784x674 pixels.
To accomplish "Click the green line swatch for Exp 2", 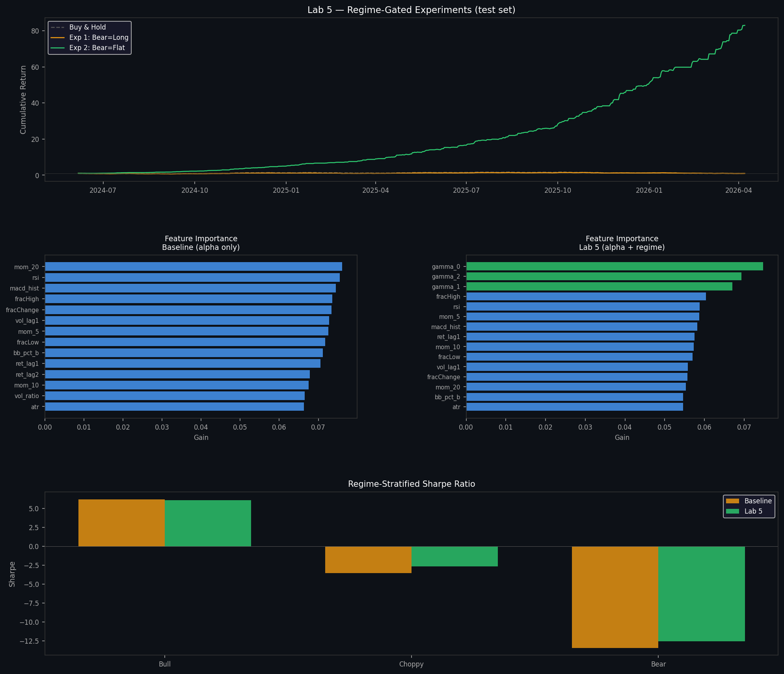I will pyautogui.click(x=58, y=48).
